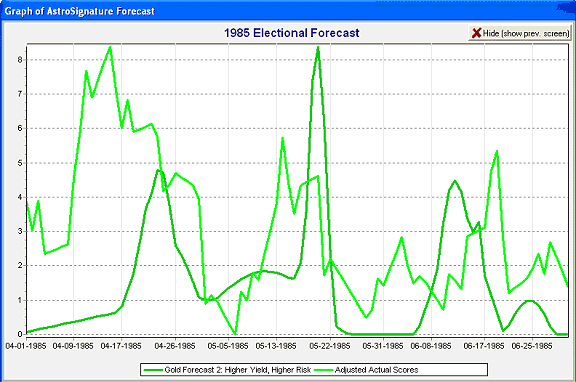The height and width of the screenshot is (382, 576).
Task: Click the 05-31-1985 date axis label
Action: [x=383, y=346]
